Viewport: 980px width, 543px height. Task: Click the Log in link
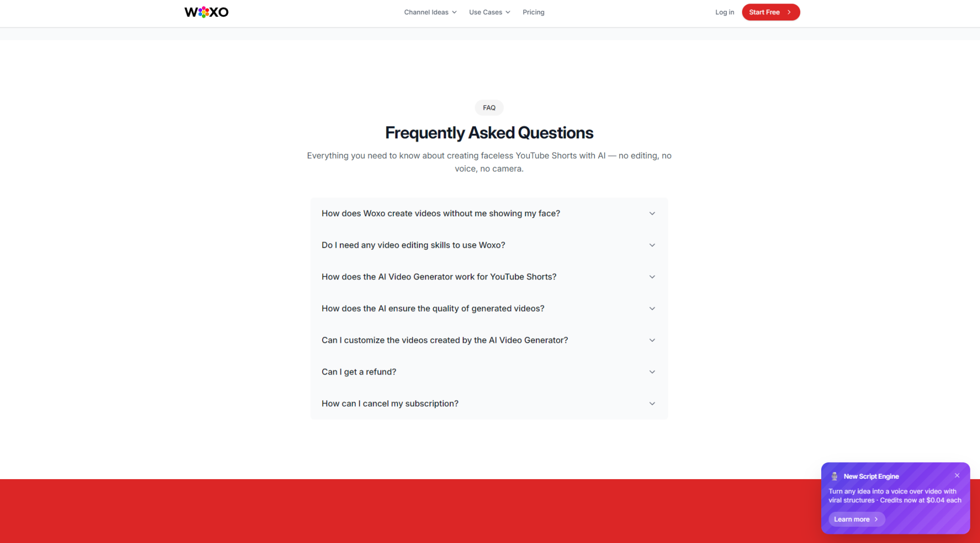[x=724, y=12]
